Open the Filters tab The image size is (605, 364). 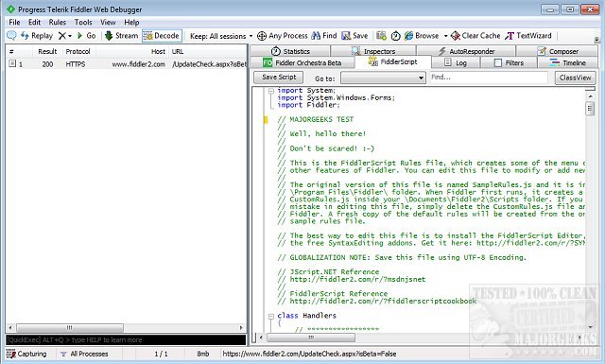point(509,62)
